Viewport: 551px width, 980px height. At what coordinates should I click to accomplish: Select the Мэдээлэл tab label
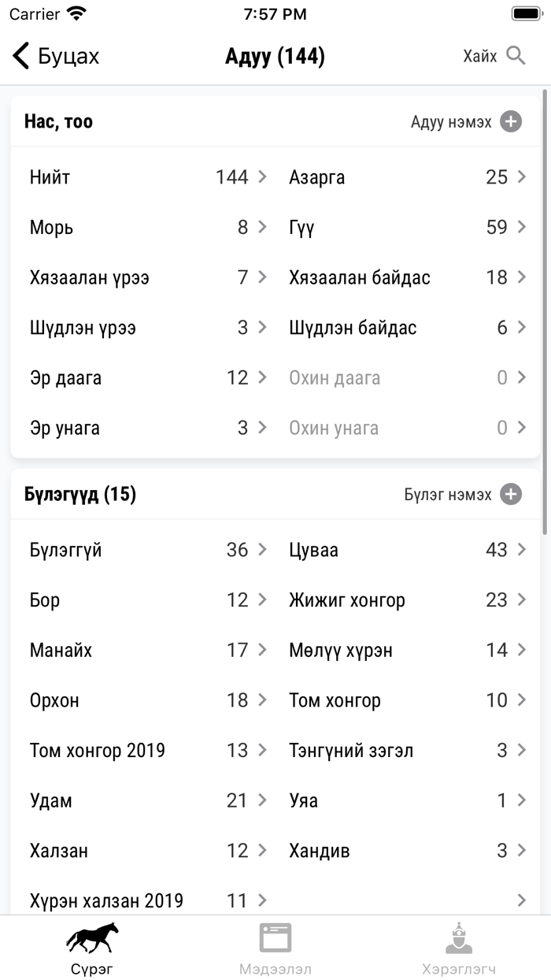[275, 969]
